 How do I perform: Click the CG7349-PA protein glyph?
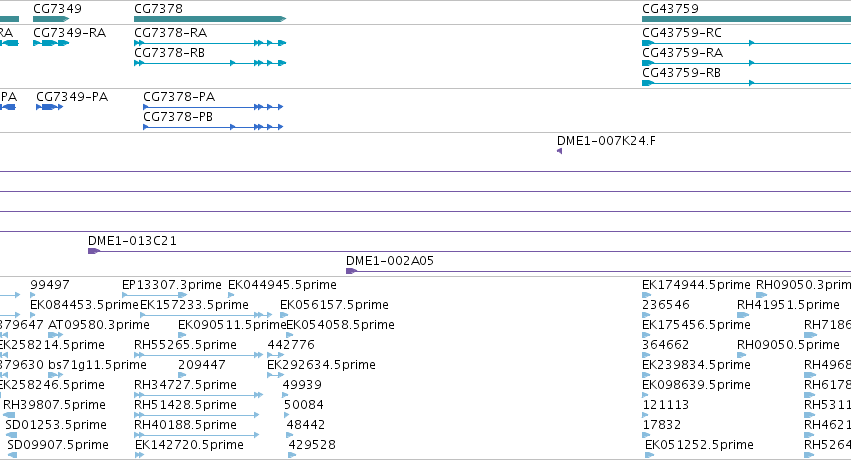coord(49,107)
